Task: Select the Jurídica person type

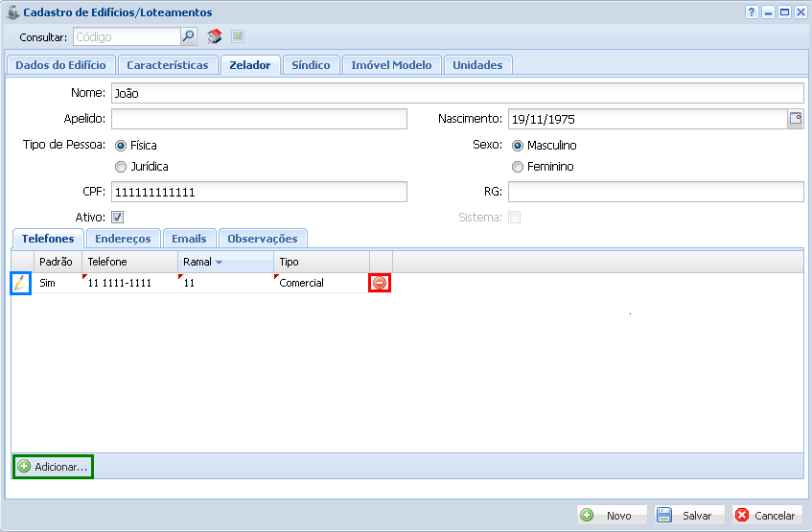Action: click(121, 167)
